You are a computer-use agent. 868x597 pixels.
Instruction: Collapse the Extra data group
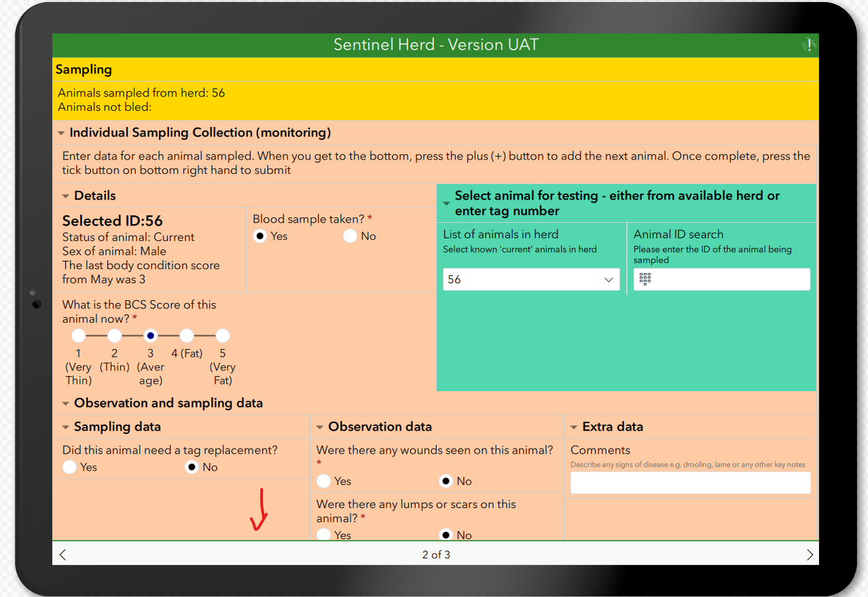pos(574,427)
